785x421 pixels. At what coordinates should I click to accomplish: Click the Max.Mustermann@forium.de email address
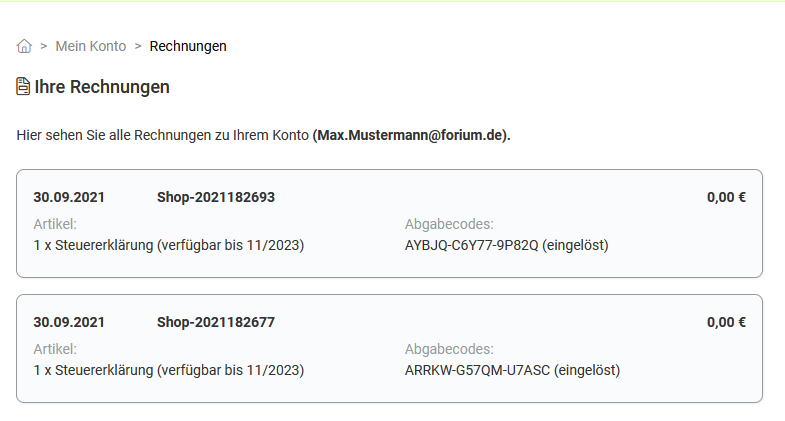point(411,135)
